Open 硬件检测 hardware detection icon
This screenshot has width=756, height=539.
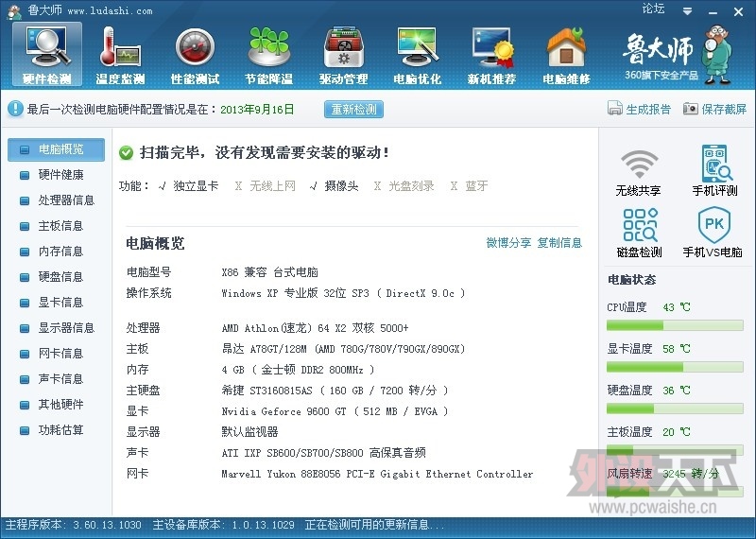pyautogui.click(x=46, y=54)
